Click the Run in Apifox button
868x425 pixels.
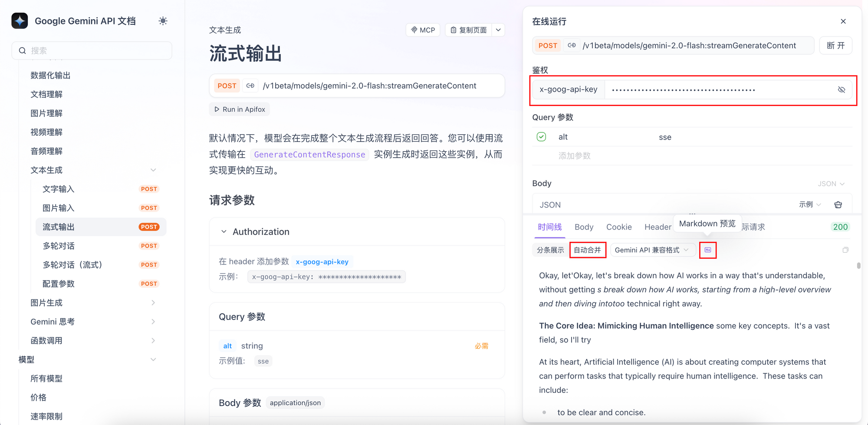240,109
